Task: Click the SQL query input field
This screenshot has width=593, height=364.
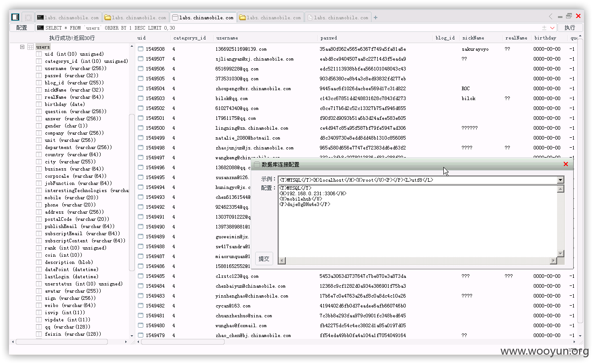Action: (x=288, y=28)
